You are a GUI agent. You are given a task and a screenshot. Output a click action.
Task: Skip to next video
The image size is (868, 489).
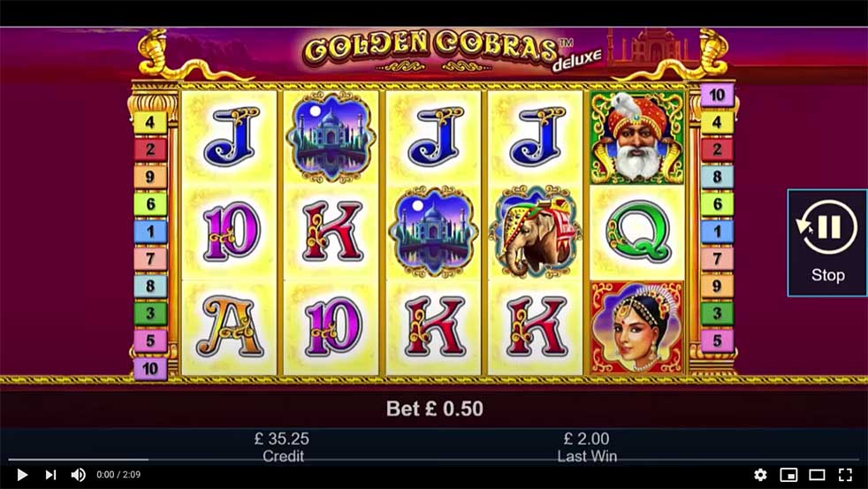pos(50,475)
